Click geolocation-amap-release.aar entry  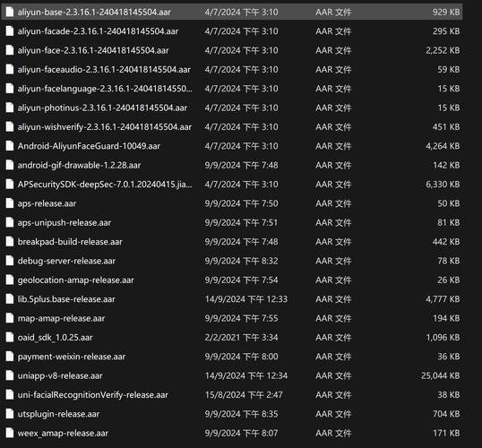coord(75,280)
